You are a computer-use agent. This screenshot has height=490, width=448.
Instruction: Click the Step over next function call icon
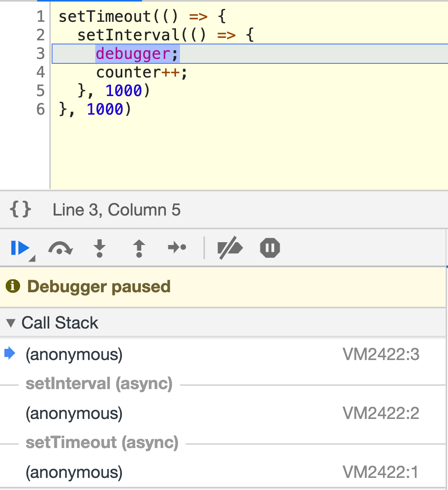(x=61, y=248)
